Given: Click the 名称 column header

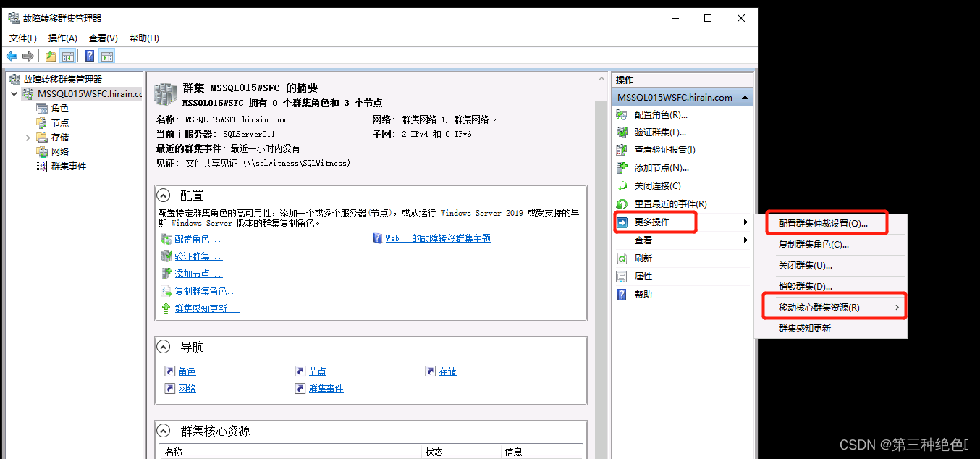Looking at the screenshot, I should coord(291,452).
